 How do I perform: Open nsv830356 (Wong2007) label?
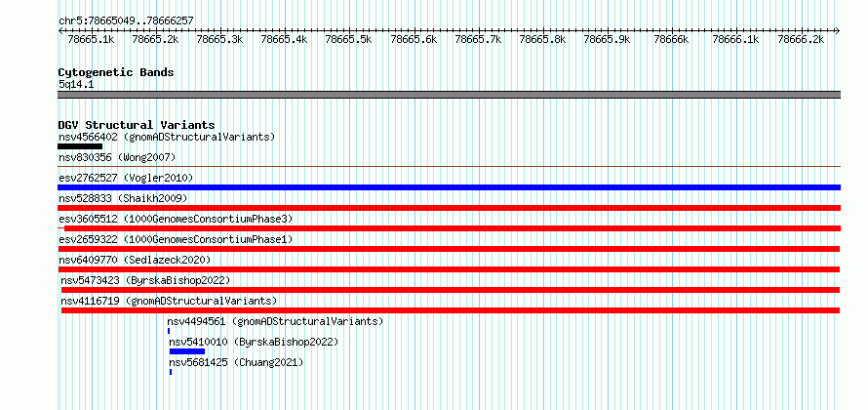pos(117,158)
